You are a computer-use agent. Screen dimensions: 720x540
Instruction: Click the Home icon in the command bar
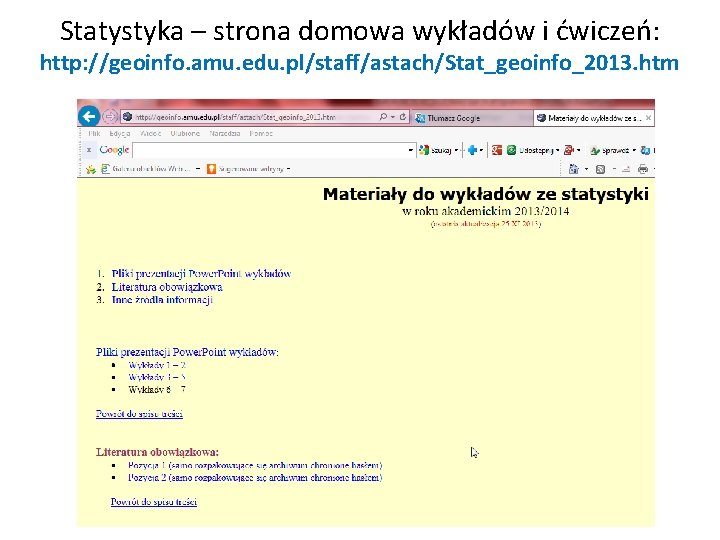(x=574, y=169)
